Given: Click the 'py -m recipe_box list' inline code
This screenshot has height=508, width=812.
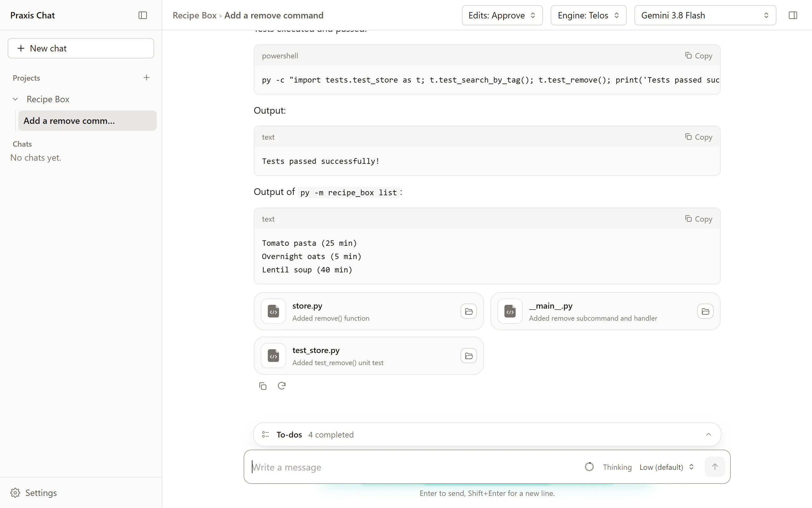Looking at the screenshot, I should (349, 192).
